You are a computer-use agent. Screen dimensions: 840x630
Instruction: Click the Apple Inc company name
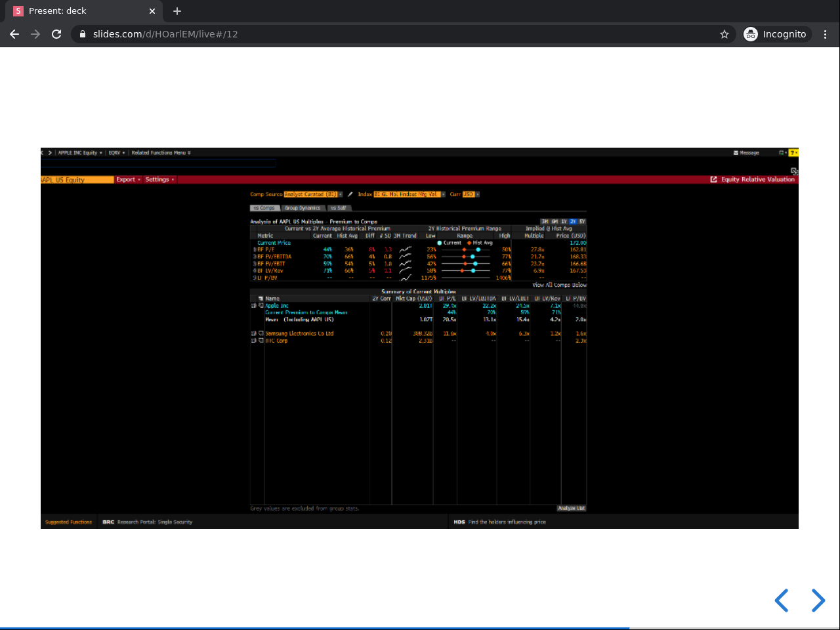[x=277, y=306]
